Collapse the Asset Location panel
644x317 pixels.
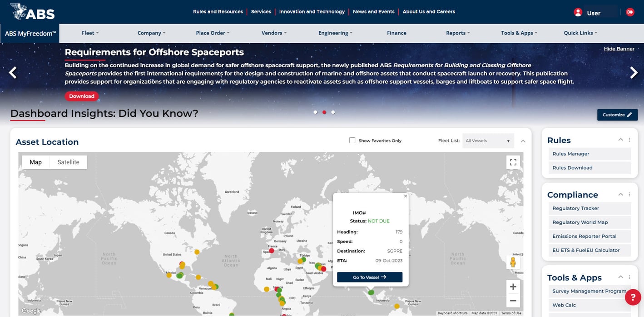523,141
